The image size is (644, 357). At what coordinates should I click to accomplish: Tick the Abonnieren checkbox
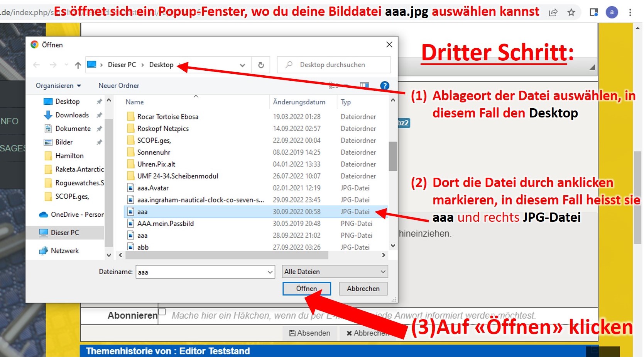pos(162,311)
